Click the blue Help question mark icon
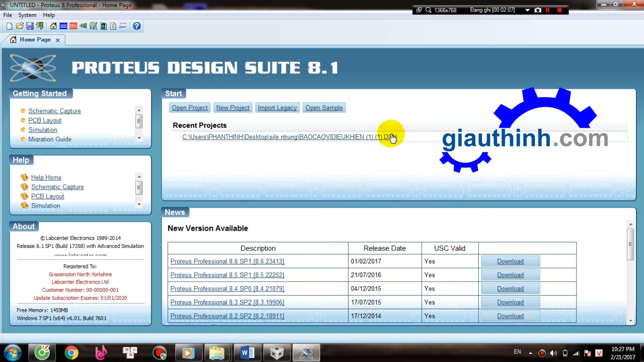 136,26
